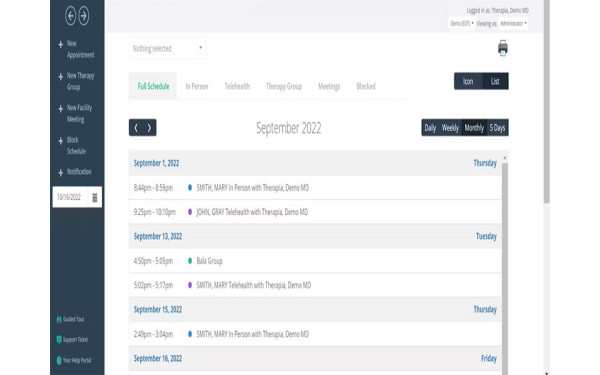Screen dimensions: 600x375
Task: Click the plus icon beside Notification
Action: (60, 173)
